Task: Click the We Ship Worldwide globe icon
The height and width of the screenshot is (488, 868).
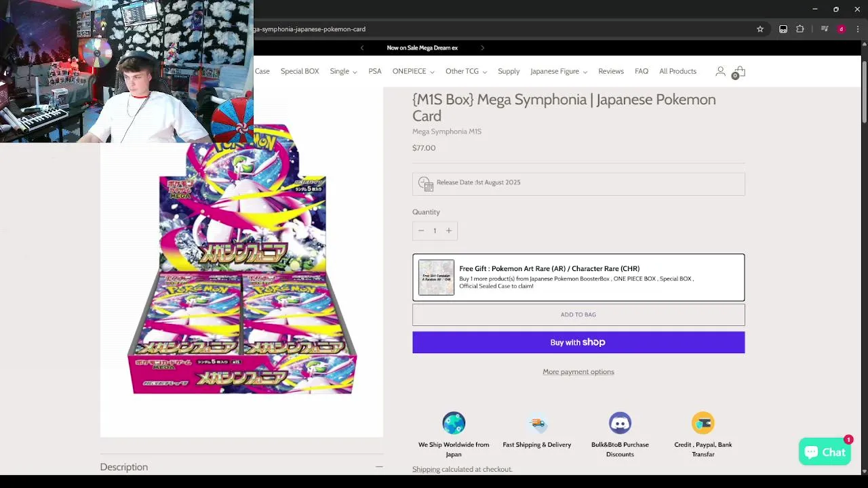Action: (x=454, y=423)
